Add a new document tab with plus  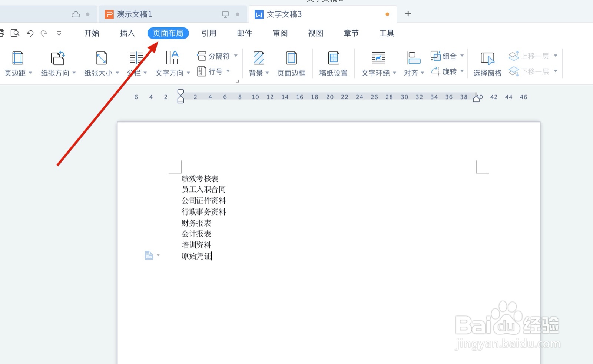pyautogui.click(x=408, y=14)
